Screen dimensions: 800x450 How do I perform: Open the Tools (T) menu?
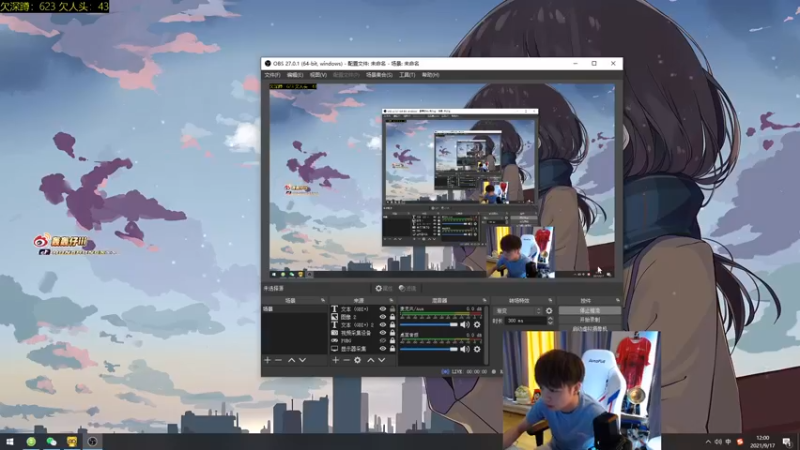tap(407, 75)
